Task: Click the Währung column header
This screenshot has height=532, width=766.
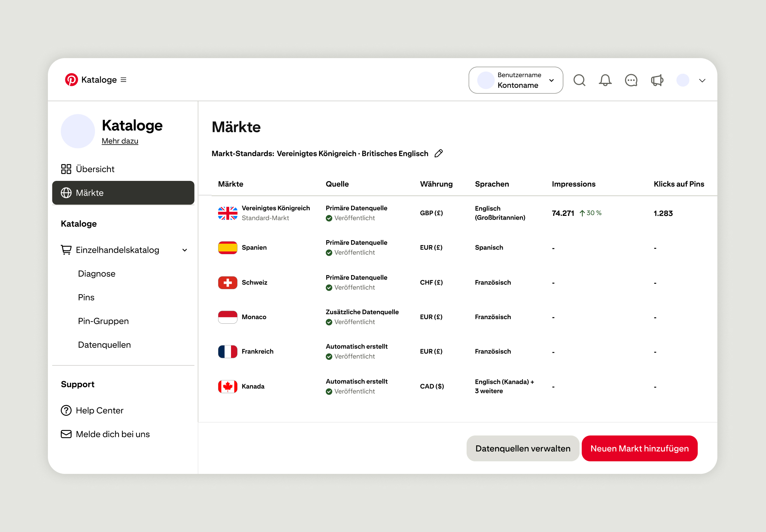Action: [x=436, y=184]
